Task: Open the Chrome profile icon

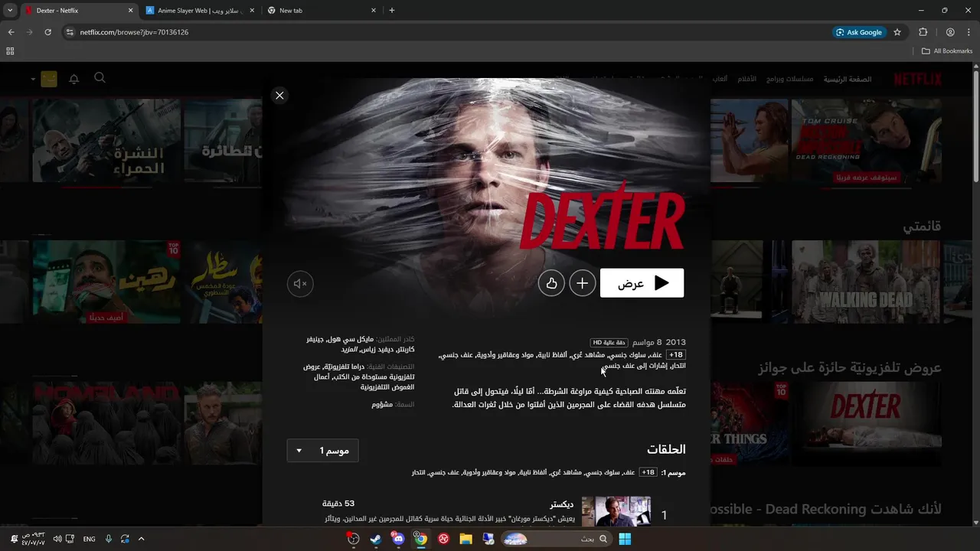Action: (950, 32)
